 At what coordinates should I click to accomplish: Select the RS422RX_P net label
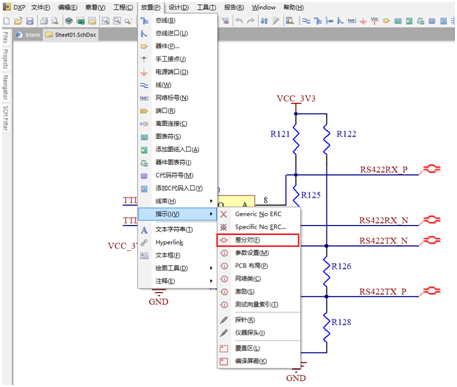coord(384,170)
